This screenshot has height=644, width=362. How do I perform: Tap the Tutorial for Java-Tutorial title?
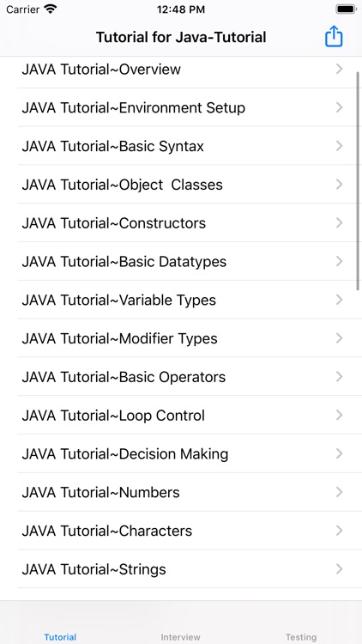pyautogui.click(x=181, y=38)
